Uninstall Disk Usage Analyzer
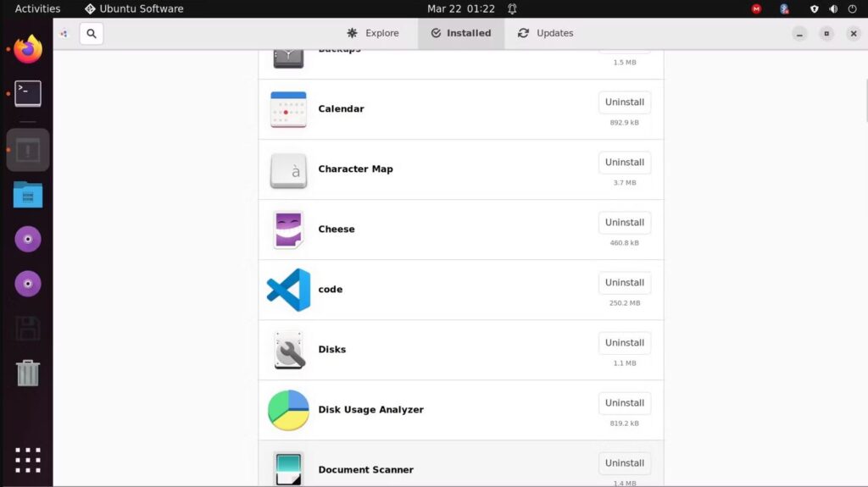Screen dimensions: 868x487 coord(625,403)
